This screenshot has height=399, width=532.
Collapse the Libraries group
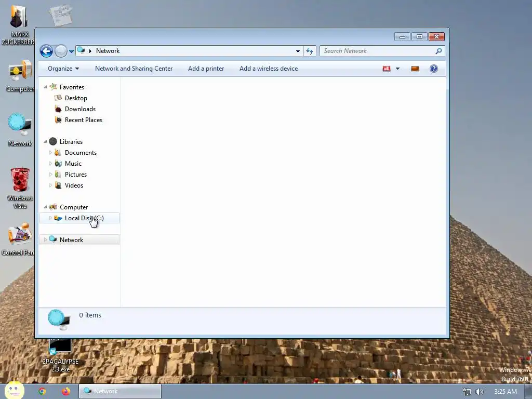point(46,141)
